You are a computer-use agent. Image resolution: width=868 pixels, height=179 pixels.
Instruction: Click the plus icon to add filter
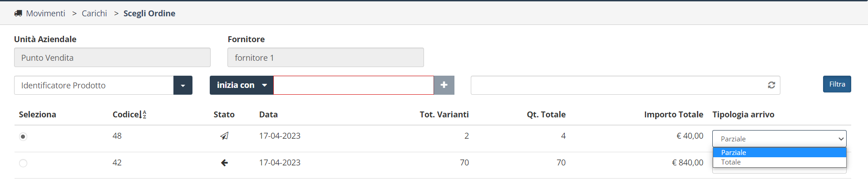tap(444, 85)
